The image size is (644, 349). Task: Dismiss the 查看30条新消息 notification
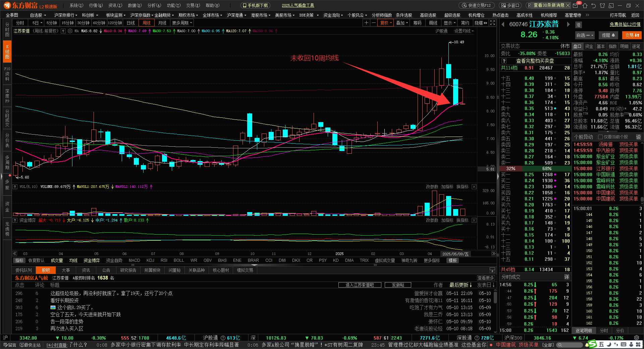coord(568,5)
